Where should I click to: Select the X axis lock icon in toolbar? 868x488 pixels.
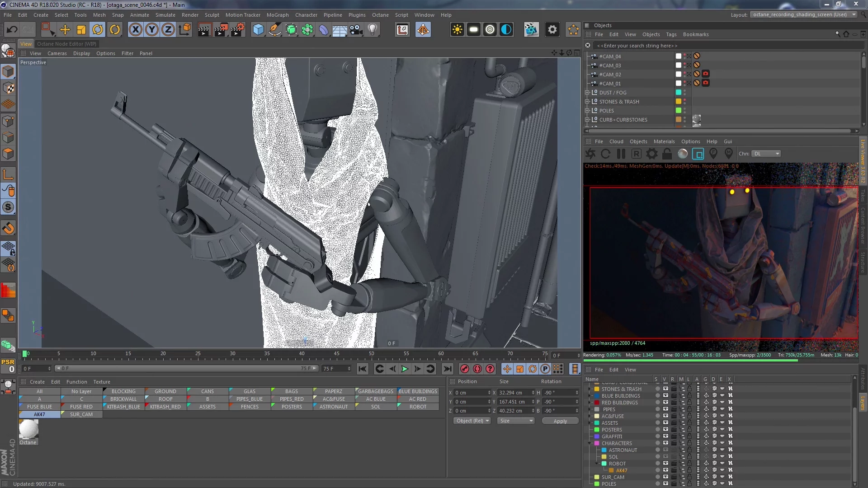pos(136,29)
